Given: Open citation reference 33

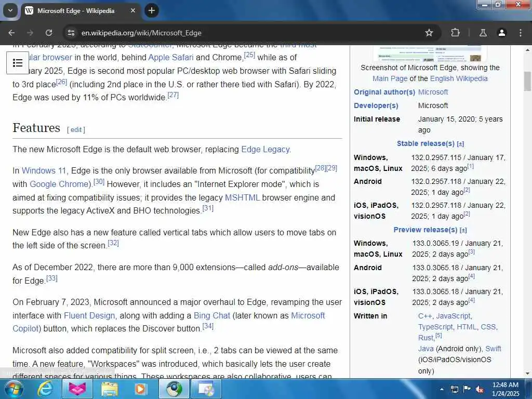Looking at the screenshot, I should click(52, 278).
